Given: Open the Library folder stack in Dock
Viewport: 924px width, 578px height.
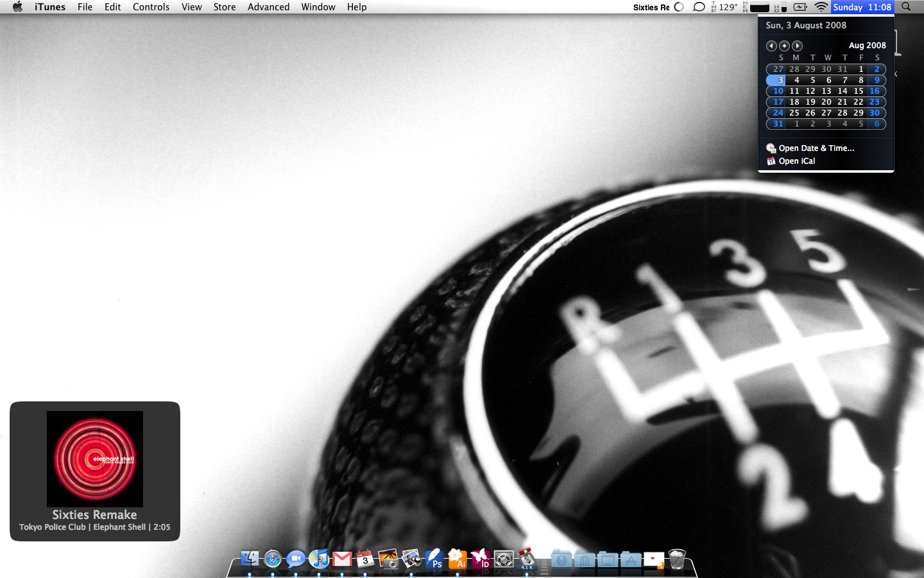Looking at the screenshot, I should point(585,559).
